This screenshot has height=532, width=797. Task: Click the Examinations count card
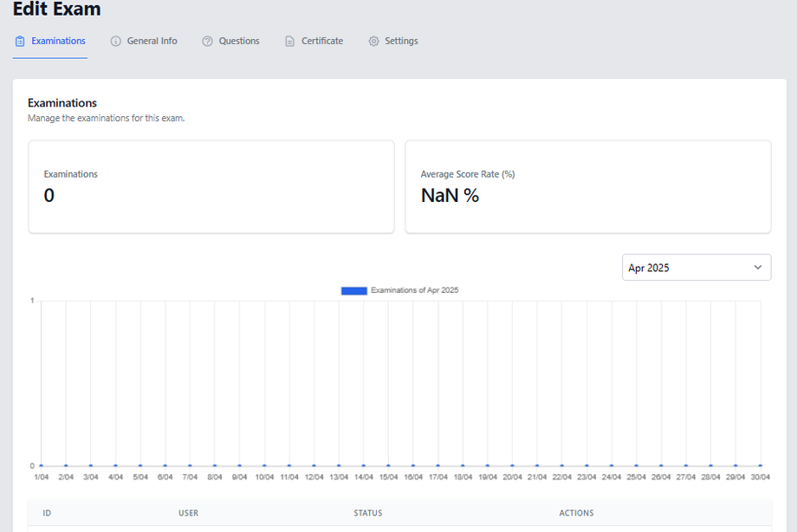211,186
